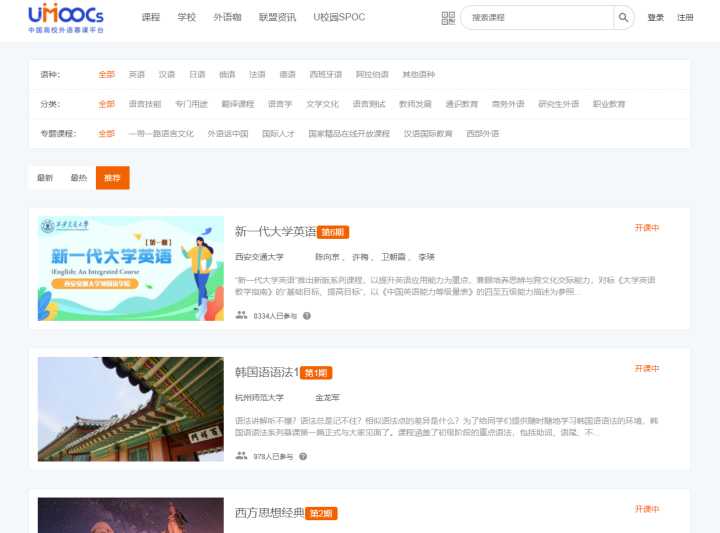Screen dimensions: 720x533
Task: Click instructor name 金龙军
Action: [327, 398]
